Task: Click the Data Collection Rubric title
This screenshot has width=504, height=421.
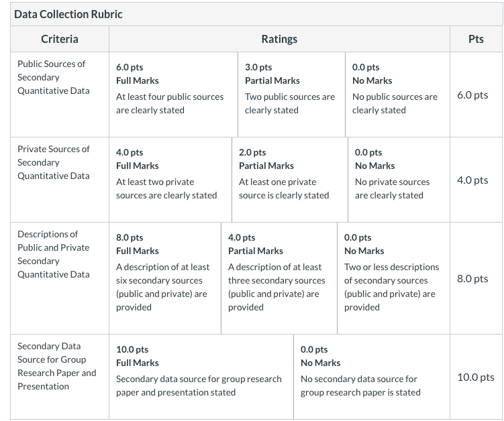Action: (x=68, y=15)
